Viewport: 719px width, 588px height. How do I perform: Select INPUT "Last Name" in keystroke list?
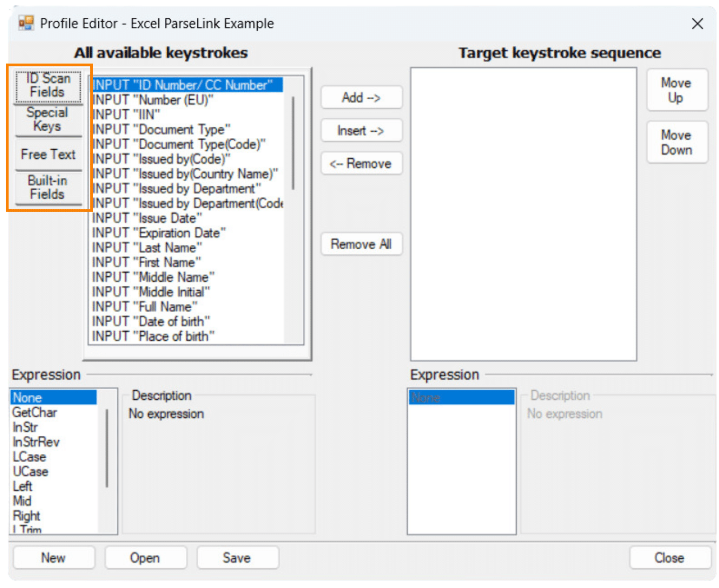pyautogui.click(x=147, y=248)
